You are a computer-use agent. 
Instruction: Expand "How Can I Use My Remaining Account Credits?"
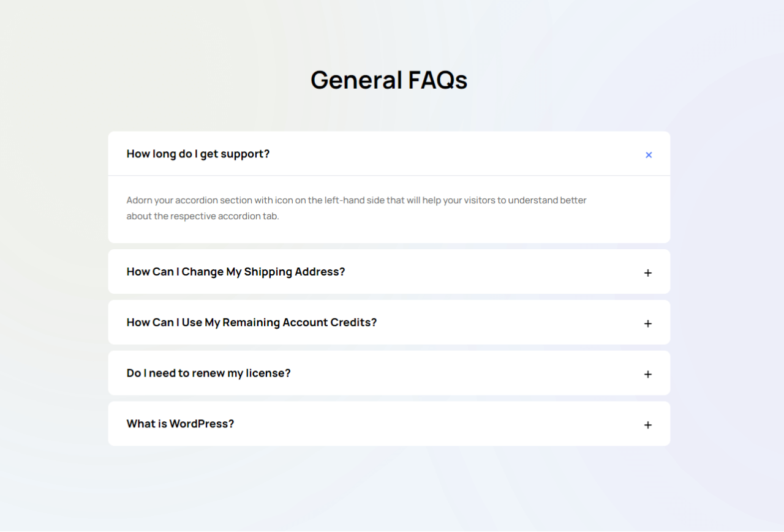coord(251,323)
